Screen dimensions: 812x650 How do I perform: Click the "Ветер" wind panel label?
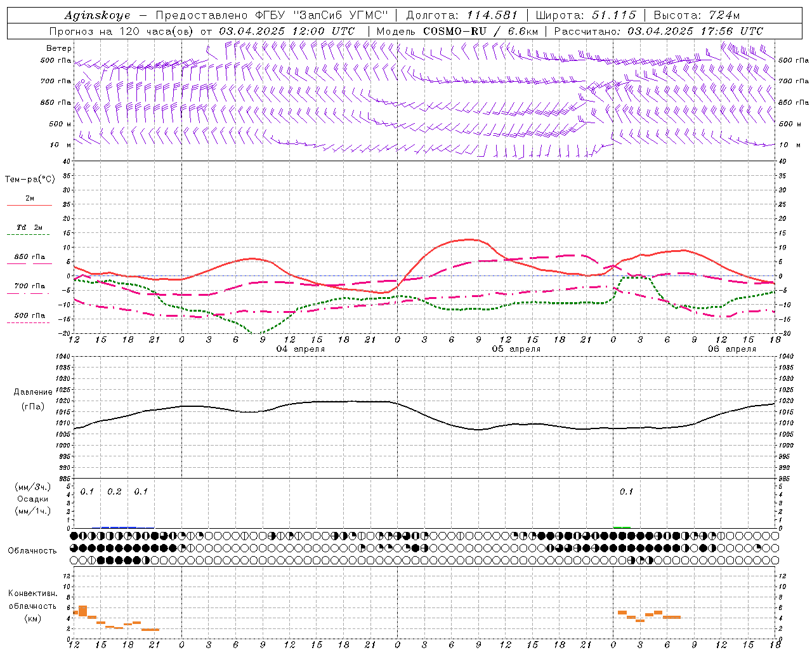point(59,48)
